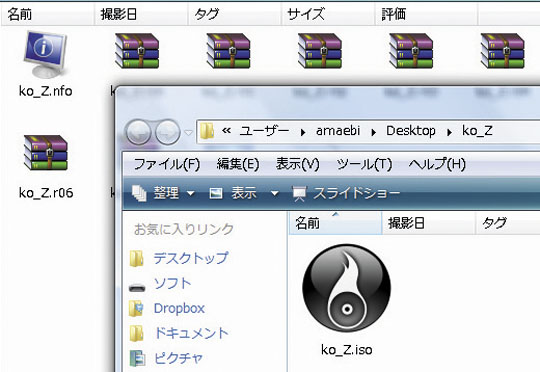Open the recent pages dropdown beside navigation arrows
Image resolution: width=540 pixels, height=372 pixels.
188,132
